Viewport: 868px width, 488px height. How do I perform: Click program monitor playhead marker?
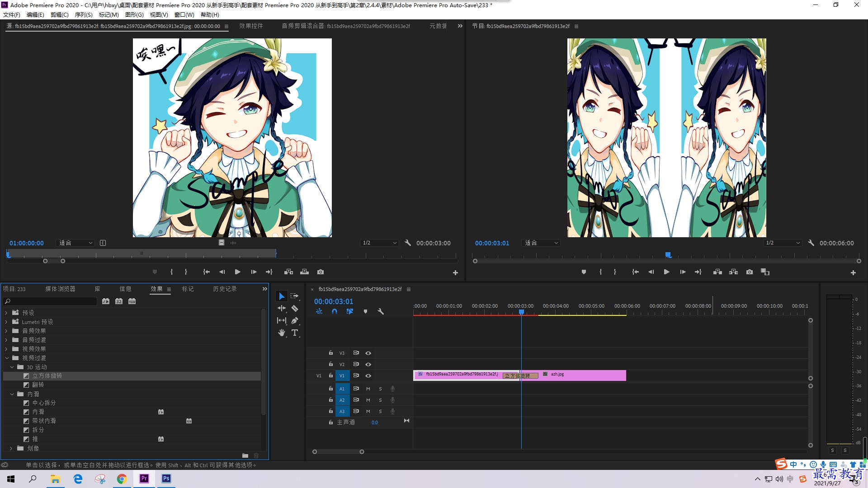coord(668,255)
